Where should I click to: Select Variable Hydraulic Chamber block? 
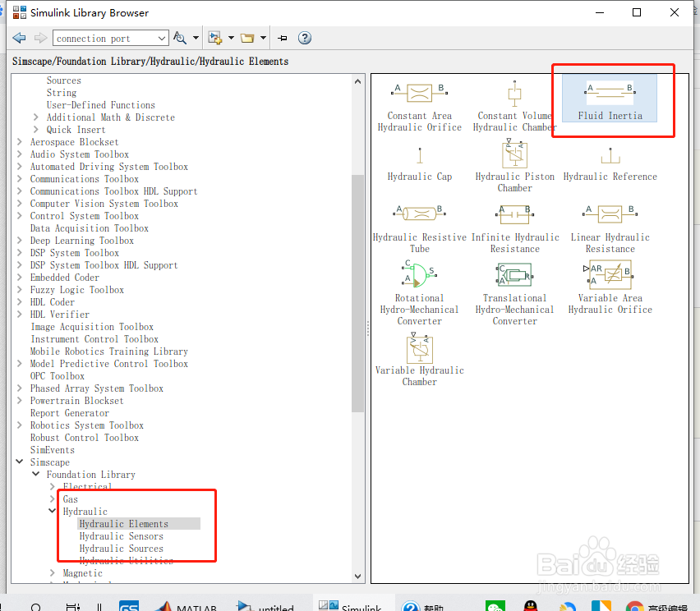pyautogui.click(x=419, y=360)
